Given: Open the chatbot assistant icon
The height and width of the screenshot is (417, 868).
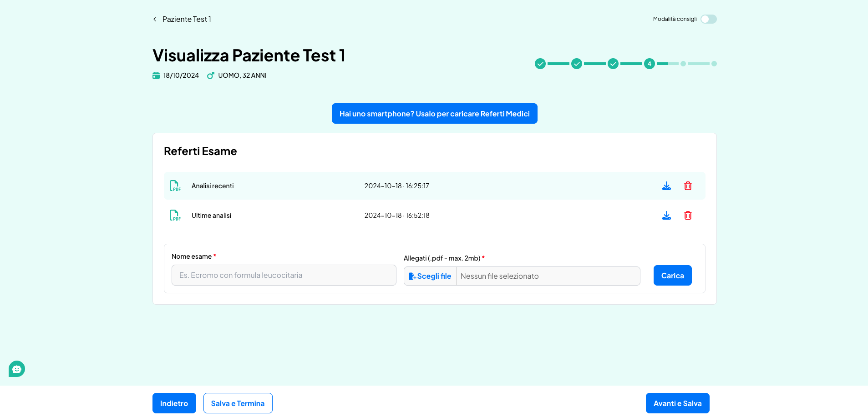Looking at the screenshot, I should [x=17, y=369].
